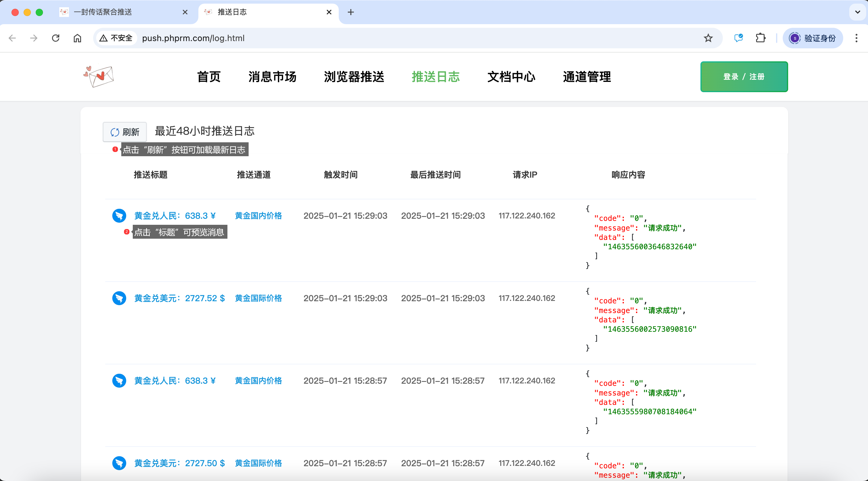Viewport: 868px width, 481px height.
Task: Reload the page with the refresh icon
Action: click(56, 38)
